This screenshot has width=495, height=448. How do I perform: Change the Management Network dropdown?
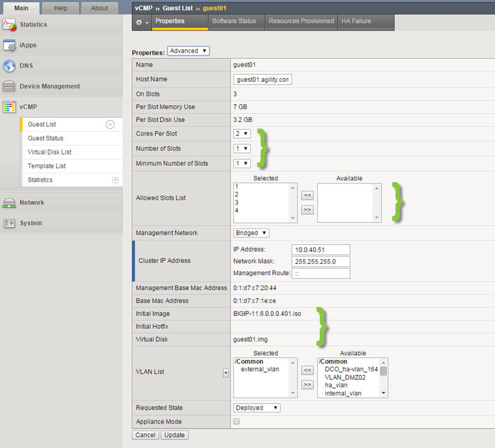(251, 233)
